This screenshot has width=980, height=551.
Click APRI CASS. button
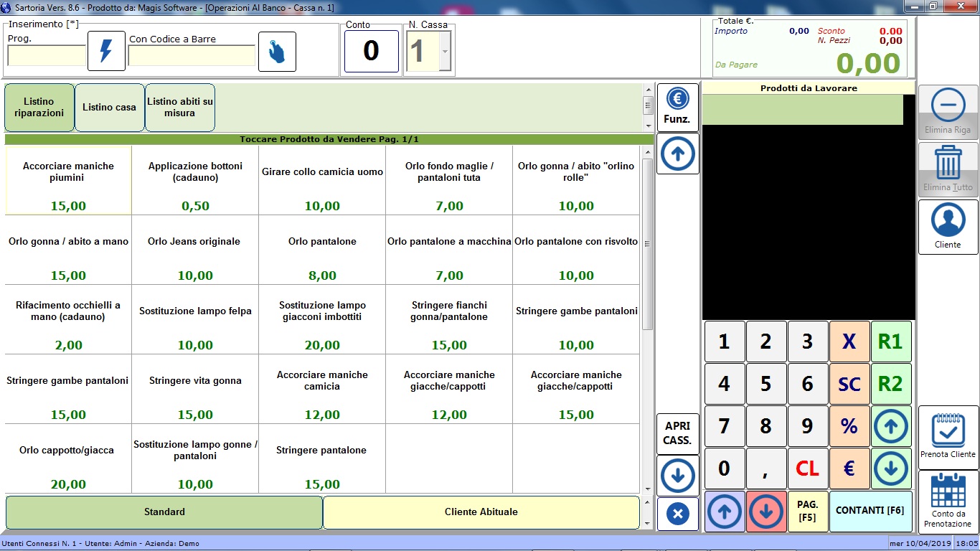point(677,433)
